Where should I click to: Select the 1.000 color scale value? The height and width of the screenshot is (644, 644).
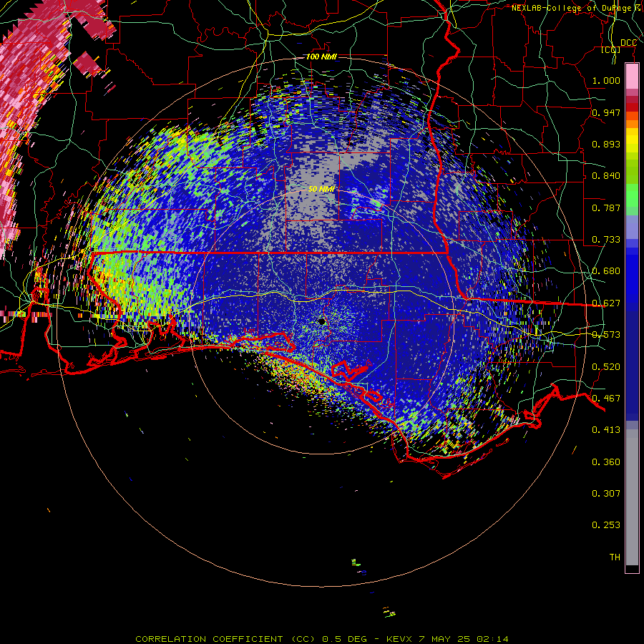pyautogui.click(x=606, y=80)
